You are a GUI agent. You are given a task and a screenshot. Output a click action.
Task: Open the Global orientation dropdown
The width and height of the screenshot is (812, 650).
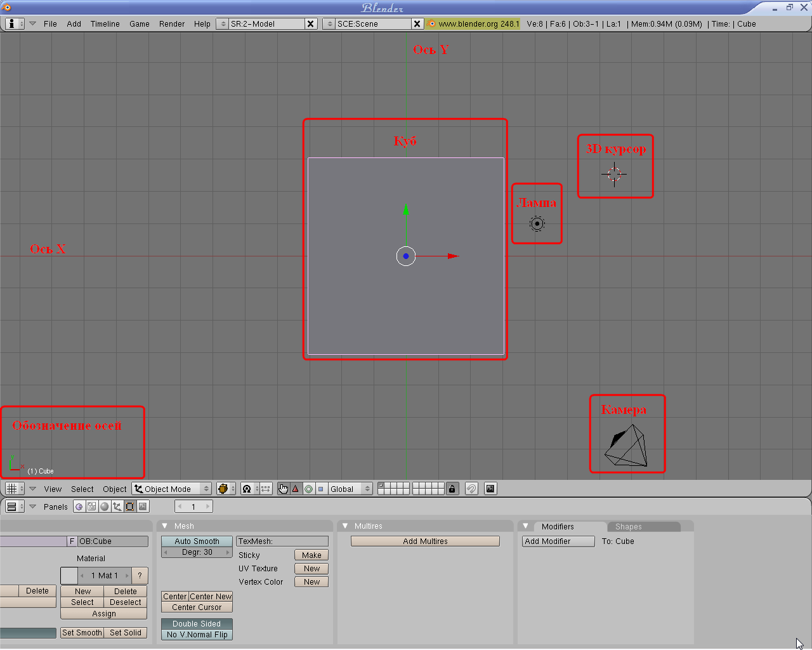pos(350,489)
